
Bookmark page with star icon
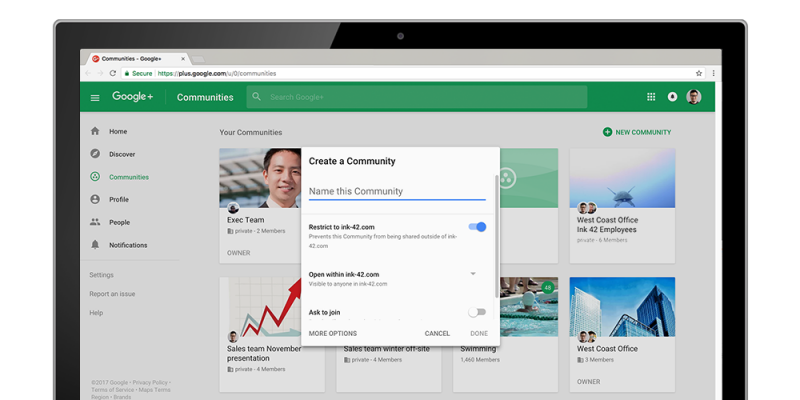pos(698,73)
